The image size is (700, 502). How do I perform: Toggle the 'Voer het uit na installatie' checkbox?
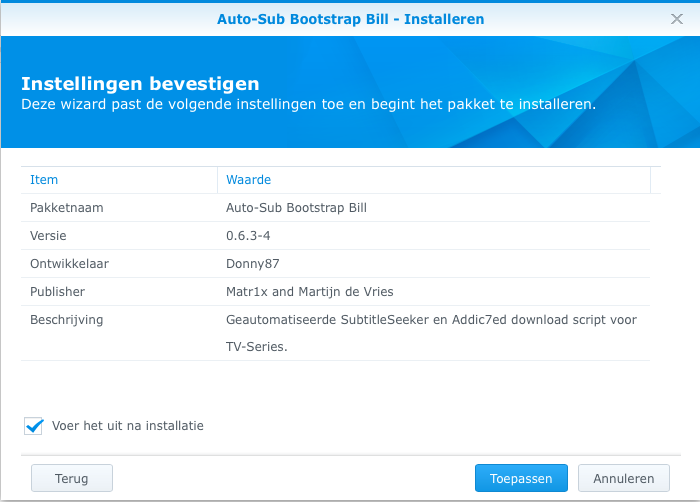click(34, 426)
